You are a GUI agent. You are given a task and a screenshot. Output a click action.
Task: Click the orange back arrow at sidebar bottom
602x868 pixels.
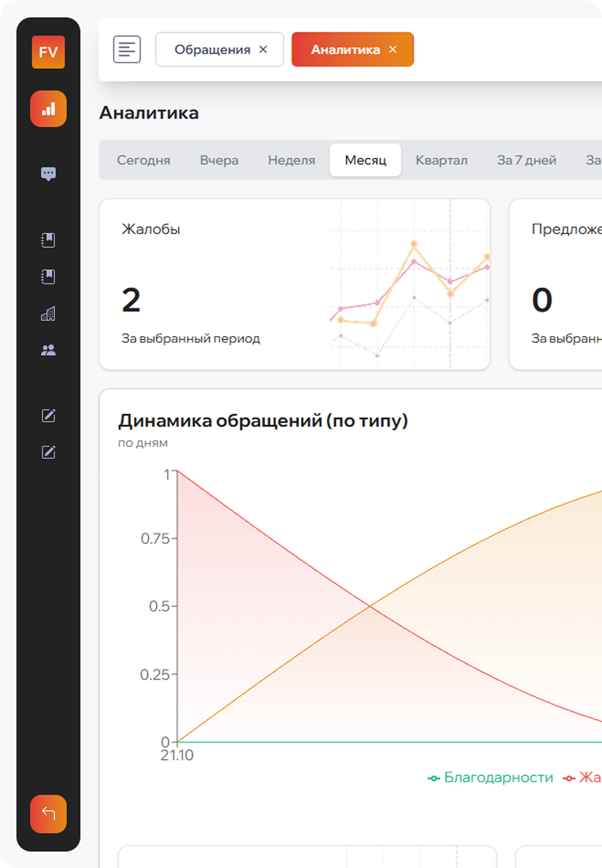coord(48,814)
